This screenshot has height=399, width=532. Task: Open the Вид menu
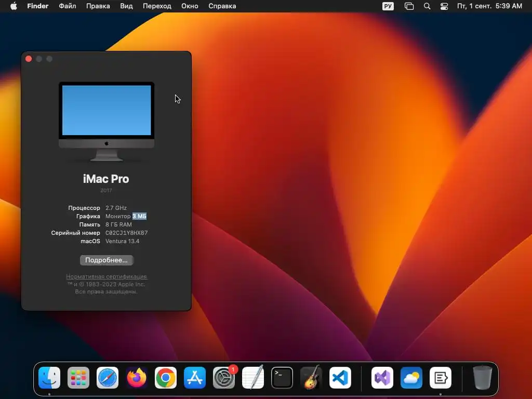pyautogui.click(x=126, y=6)
